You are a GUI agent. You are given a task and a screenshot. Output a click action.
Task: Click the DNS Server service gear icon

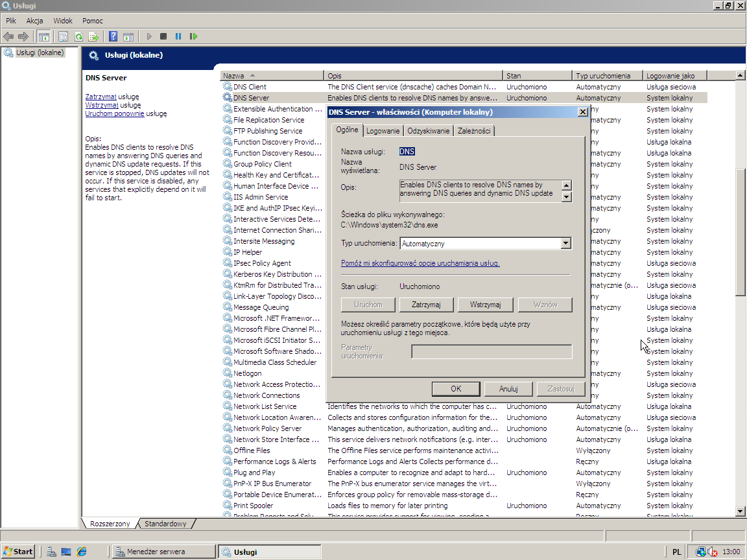[x=227, y=98]
